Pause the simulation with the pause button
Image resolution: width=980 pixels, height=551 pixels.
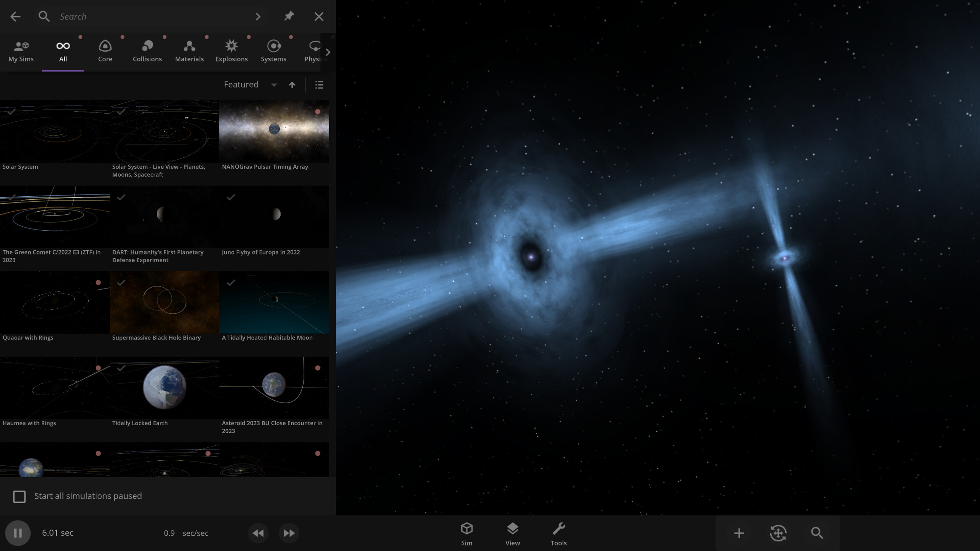pyautogui.click(x=18, y=533)
